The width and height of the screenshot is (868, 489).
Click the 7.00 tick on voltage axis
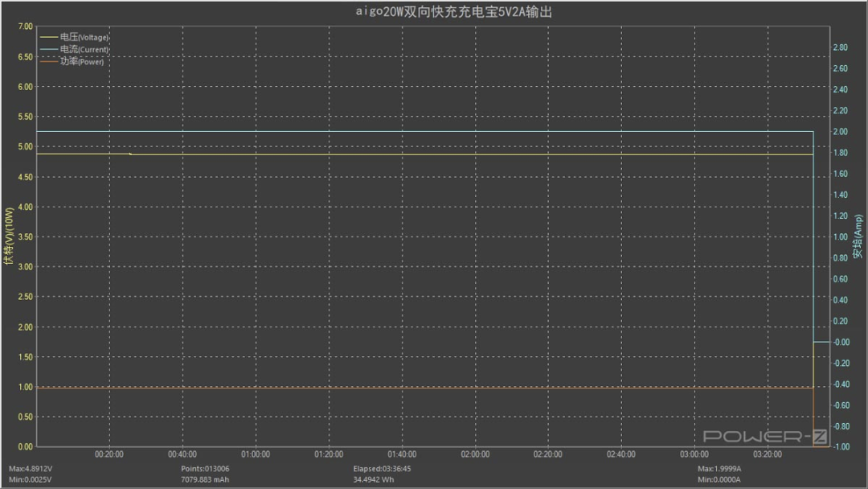pos(26,27)
